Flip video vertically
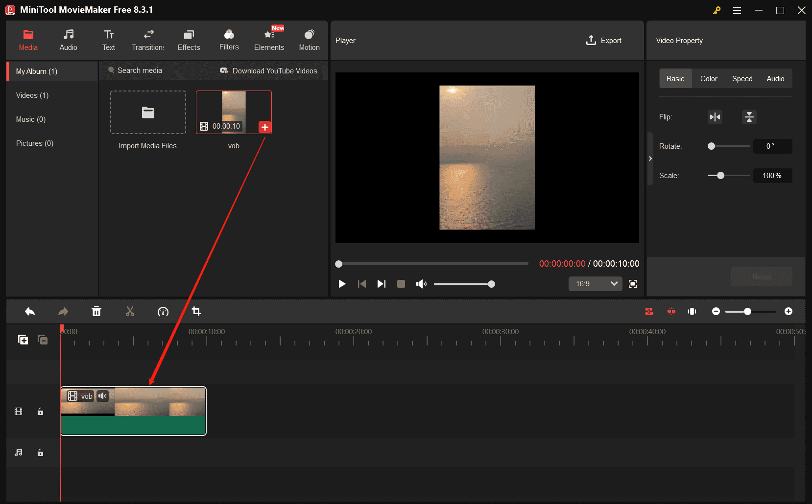 coord(749,117)
